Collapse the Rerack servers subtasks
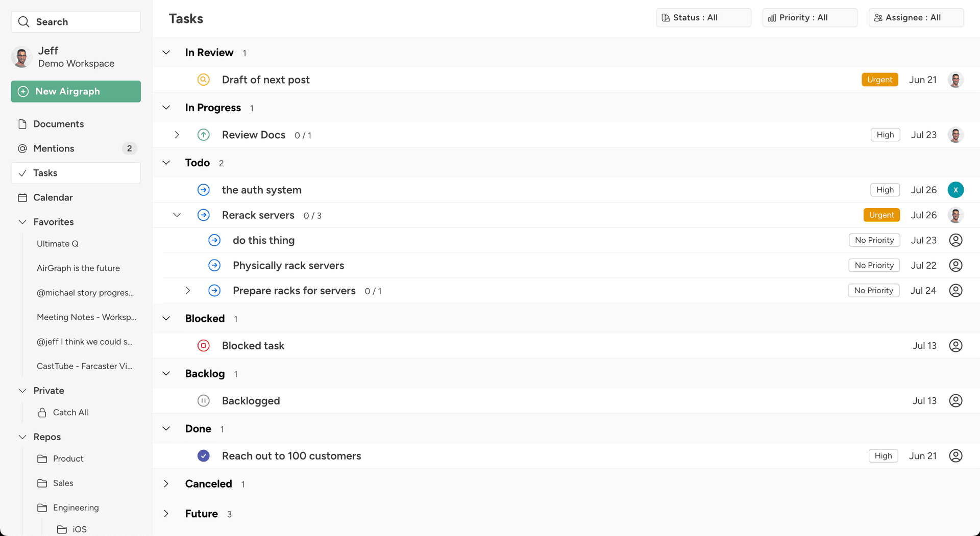This screenshot has width=980, height=536. point(177,215)
